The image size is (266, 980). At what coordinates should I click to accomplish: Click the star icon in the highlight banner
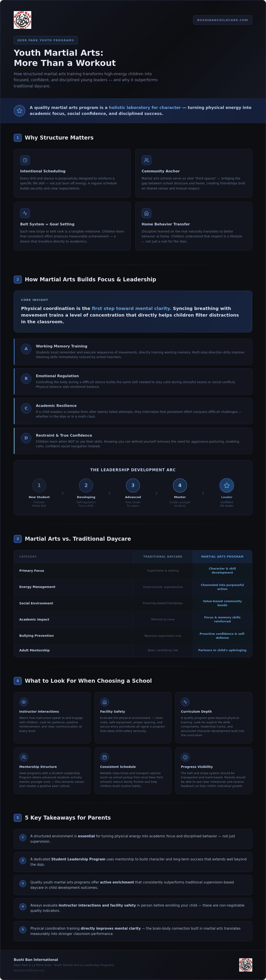click(19, 111)
